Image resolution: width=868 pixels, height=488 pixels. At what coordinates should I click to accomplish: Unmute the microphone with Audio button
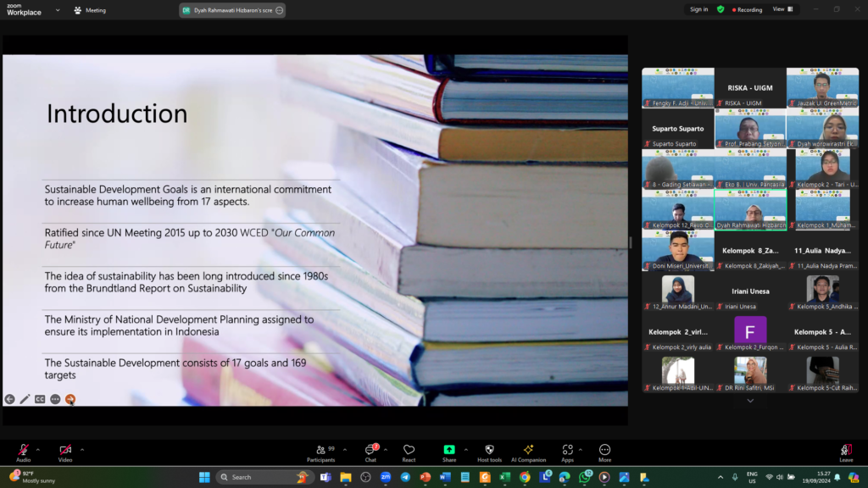point(23,453)
